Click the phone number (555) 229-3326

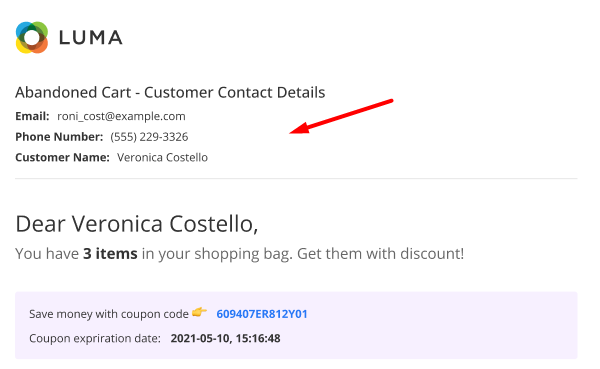149,137
